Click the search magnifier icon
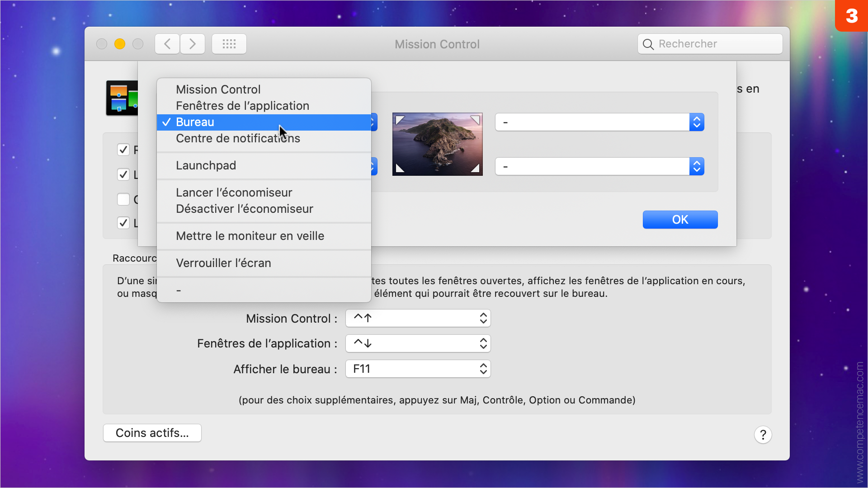This screenshot has width=868, height=488. 648,44
